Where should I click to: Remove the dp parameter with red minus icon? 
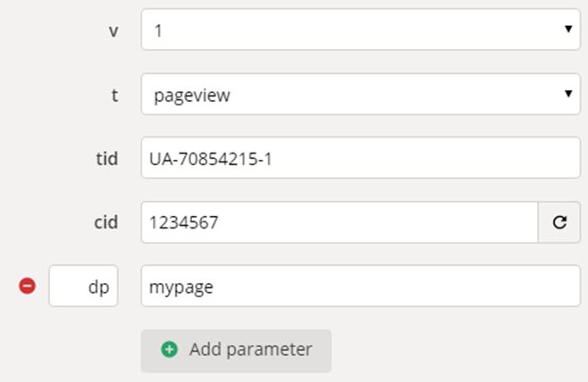coord(28,286)
